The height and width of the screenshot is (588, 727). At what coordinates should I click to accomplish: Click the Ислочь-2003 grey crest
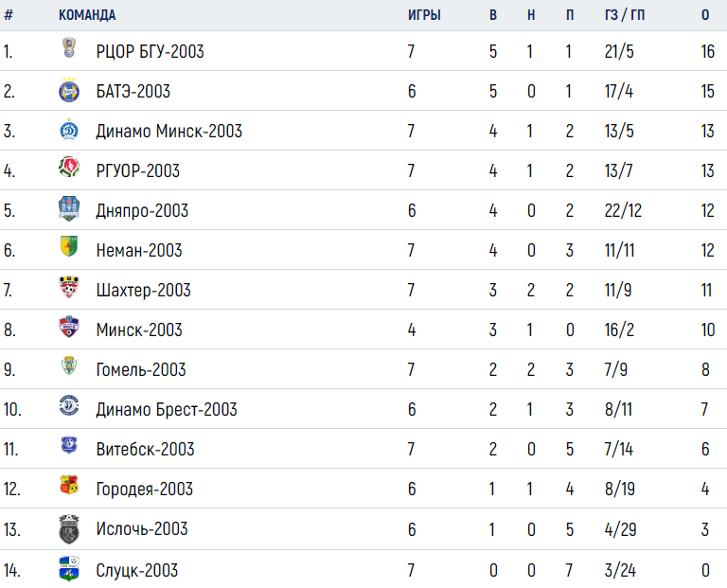coord(69,529)
